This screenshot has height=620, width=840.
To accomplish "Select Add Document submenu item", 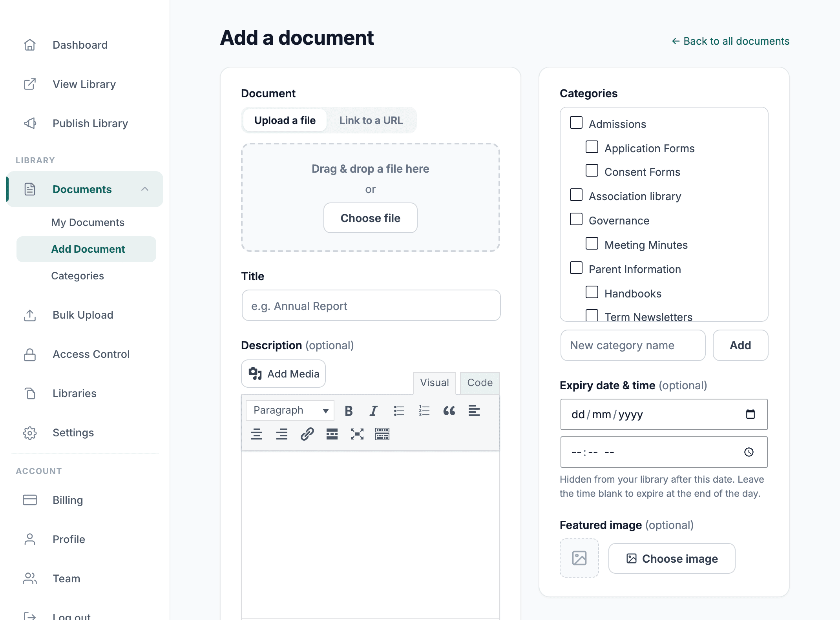I will pos(86,249).
